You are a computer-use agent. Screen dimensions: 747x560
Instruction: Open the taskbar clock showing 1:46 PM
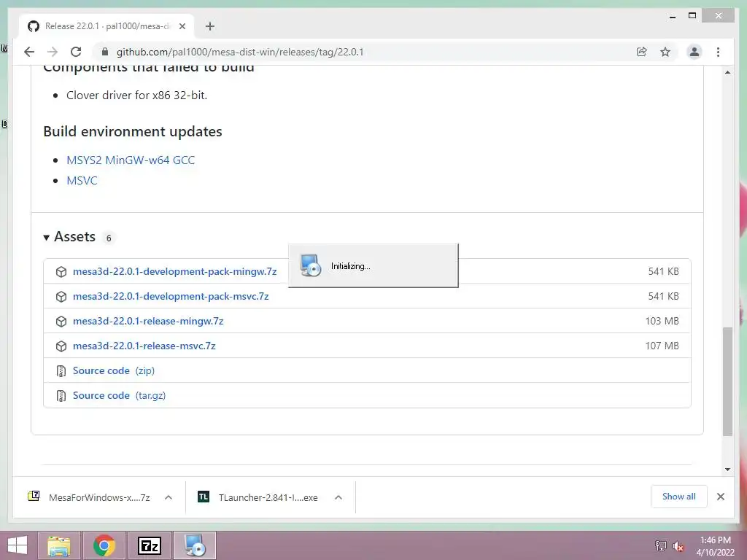click(x=715, y=545)
